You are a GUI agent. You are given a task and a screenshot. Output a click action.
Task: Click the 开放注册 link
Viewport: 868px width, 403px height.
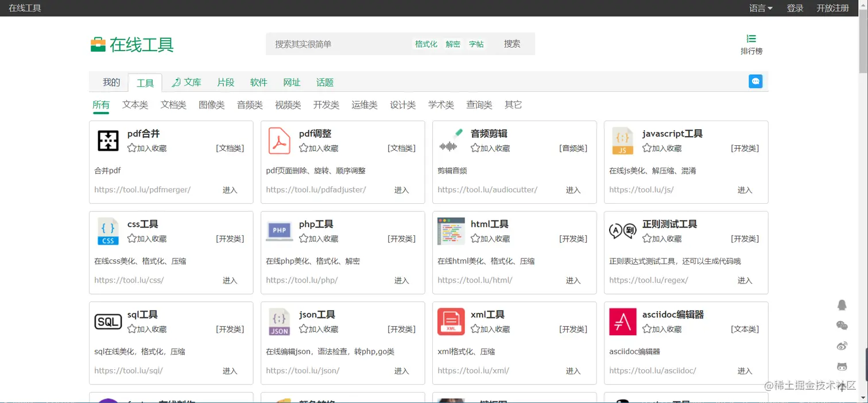click(x=833, y=8)
